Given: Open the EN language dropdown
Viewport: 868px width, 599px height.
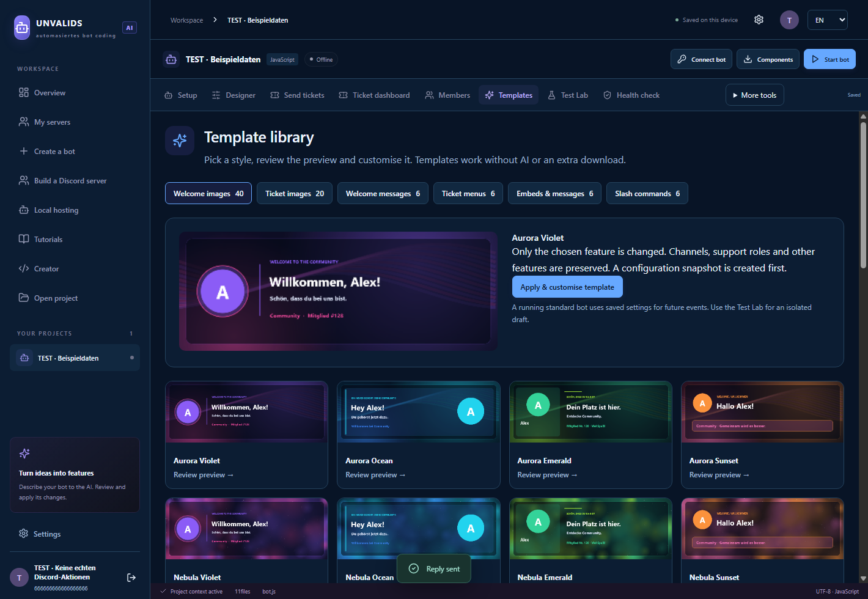Looking at the screenshot, I should point(828,20).
